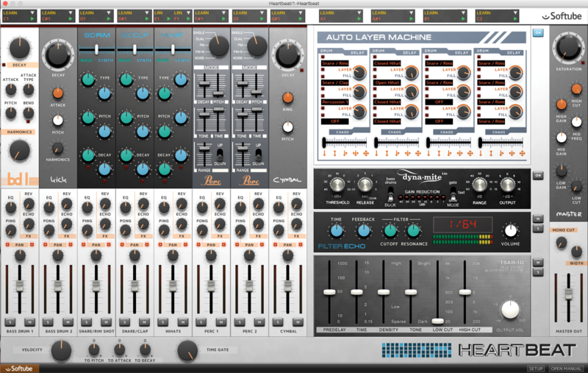This screenshot has height=373, width=588.
Task: Click the first column chaos slider
Action: (324, 143)
